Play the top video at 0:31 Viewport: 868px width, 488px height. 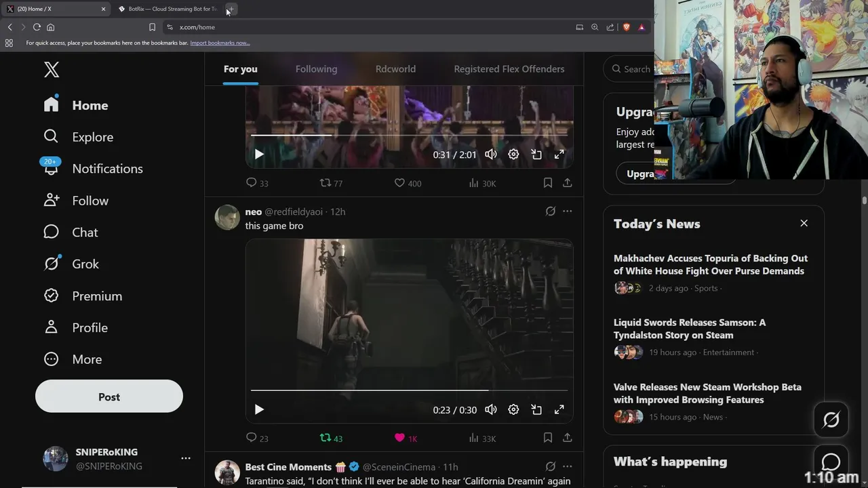click(x=259, y=155)
